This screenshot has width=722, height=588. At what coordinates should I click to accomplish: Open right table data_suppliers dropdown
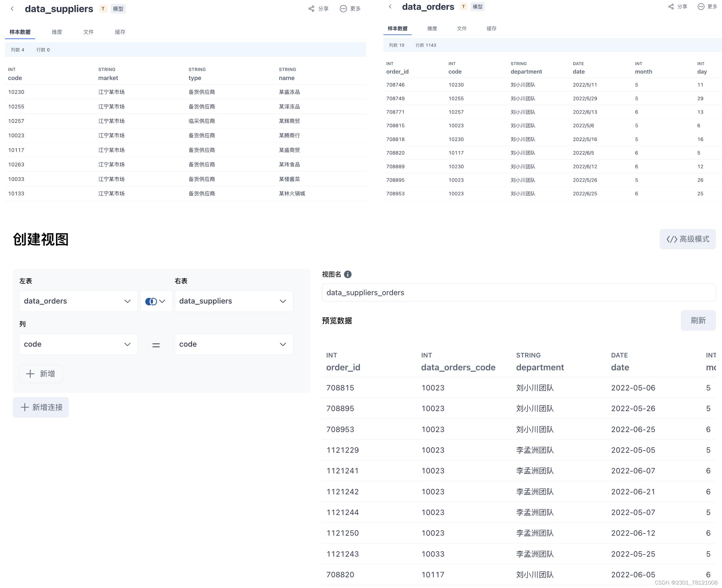pos(234,301)
